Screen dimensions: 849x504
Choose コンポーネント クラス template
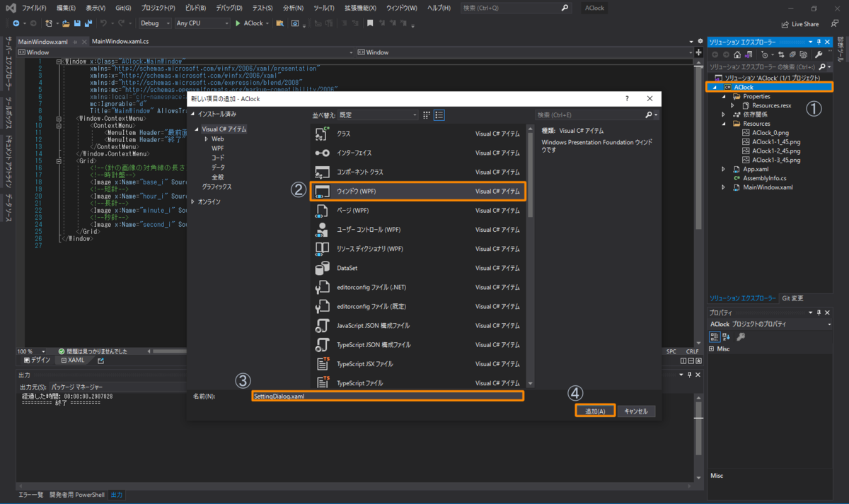click(x=418, y=172)
